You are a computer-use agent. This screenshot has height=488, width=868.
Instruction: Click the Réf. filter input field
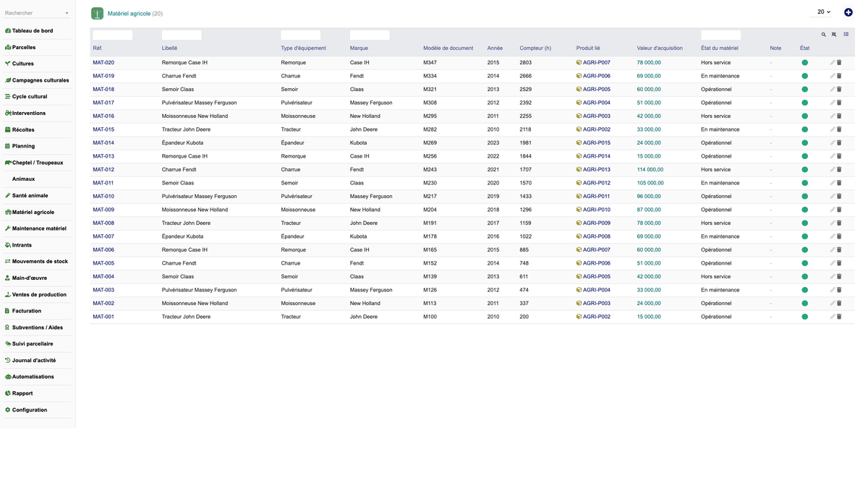tap(112, 35)
